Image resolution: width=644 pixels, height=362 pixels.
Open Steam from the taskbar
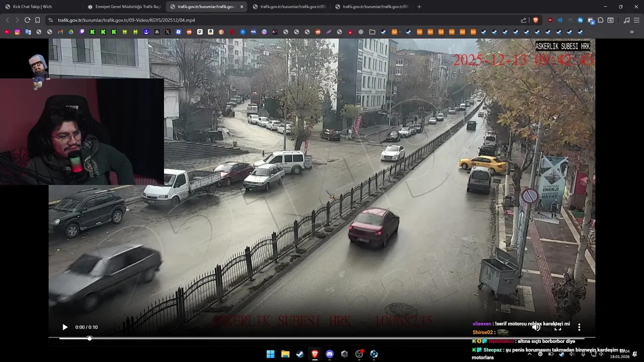pos(300,354)
